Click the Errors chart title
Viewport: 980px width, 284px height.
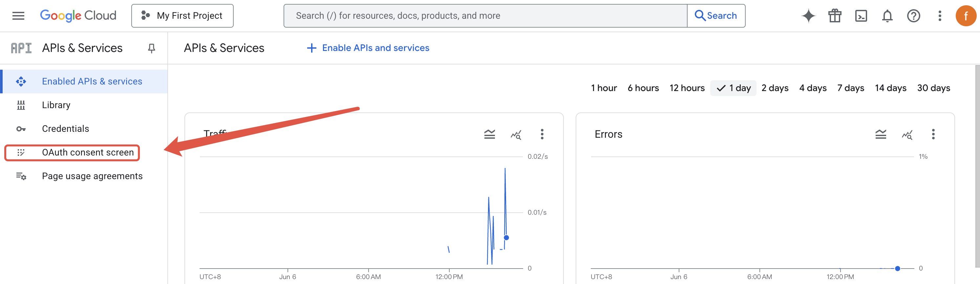608,134
